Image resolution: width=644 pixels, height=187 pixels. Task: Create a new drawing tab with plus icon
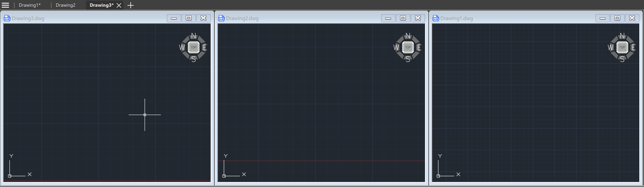pyautogui.click(x=131, y=5)
